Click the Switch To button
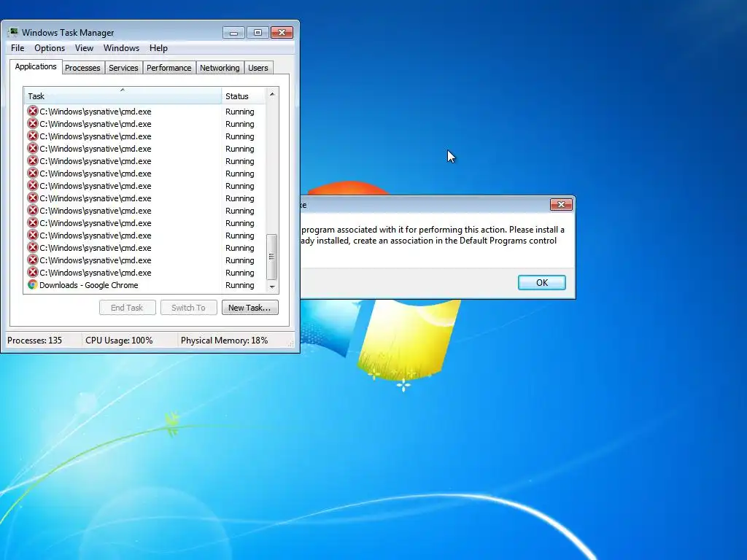 tap(189, 308)
